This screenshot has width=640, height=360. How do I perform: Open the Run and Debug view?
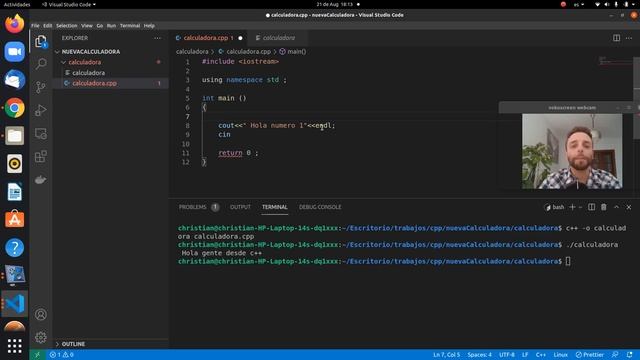point(41,110)
